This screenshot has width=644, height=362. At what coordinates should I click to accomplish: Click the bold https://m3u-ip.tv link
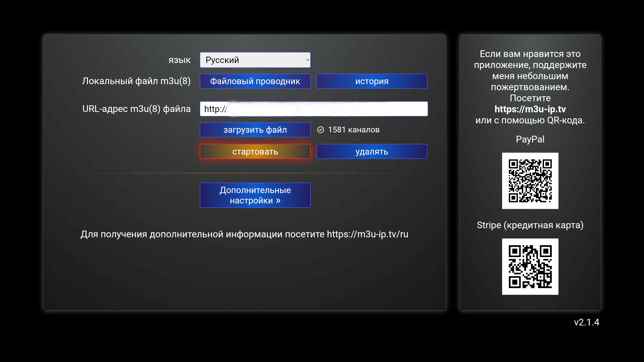click(x=530, y=109)
